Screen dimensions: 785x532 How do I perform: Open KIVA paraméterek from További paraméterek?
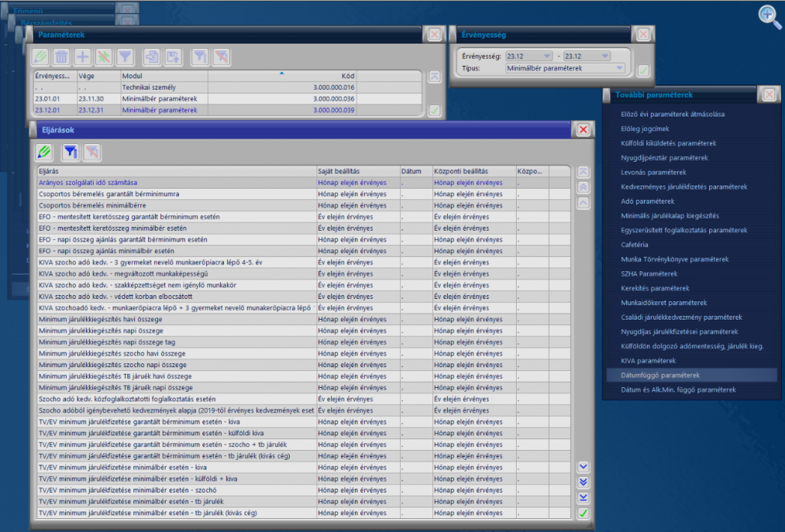point(648,360)
